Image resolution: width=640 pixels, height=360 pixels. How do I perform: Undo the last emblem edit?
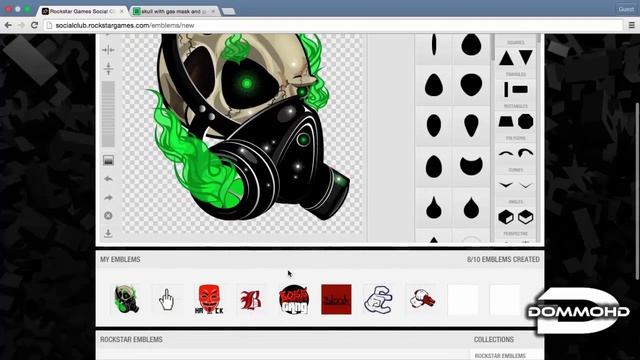coord(108,179)
